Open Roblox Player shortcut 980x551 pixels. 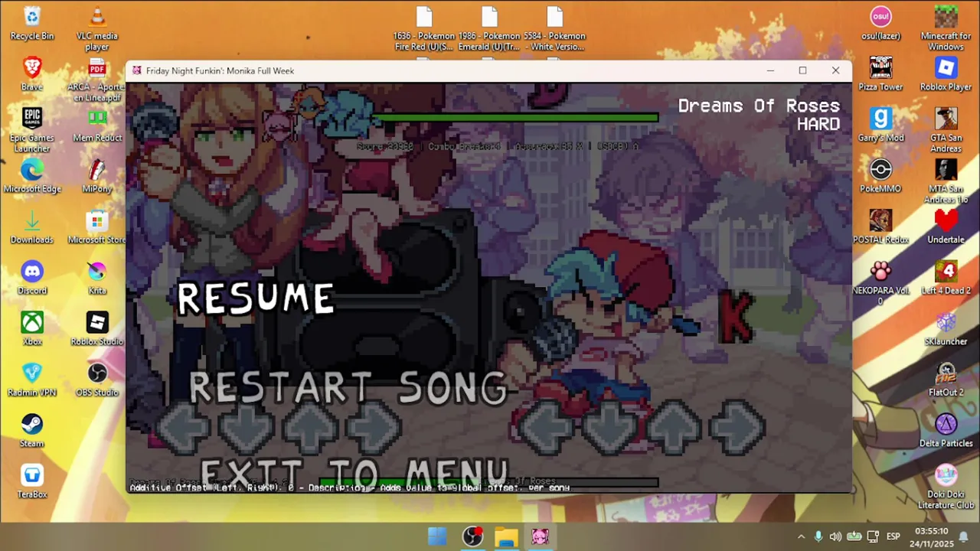(x=946, y=73)
